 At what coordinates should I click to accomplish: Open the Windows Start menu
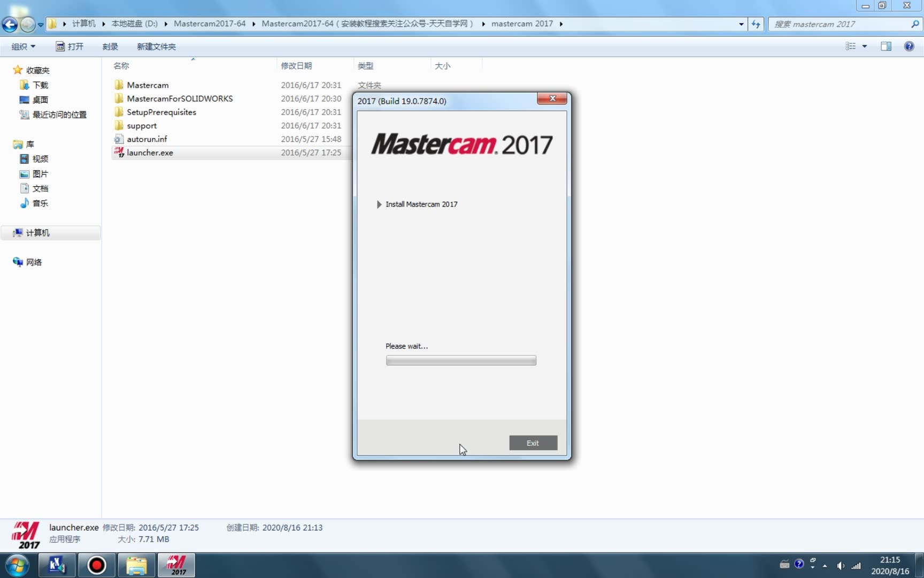click(x=17, y=566)
